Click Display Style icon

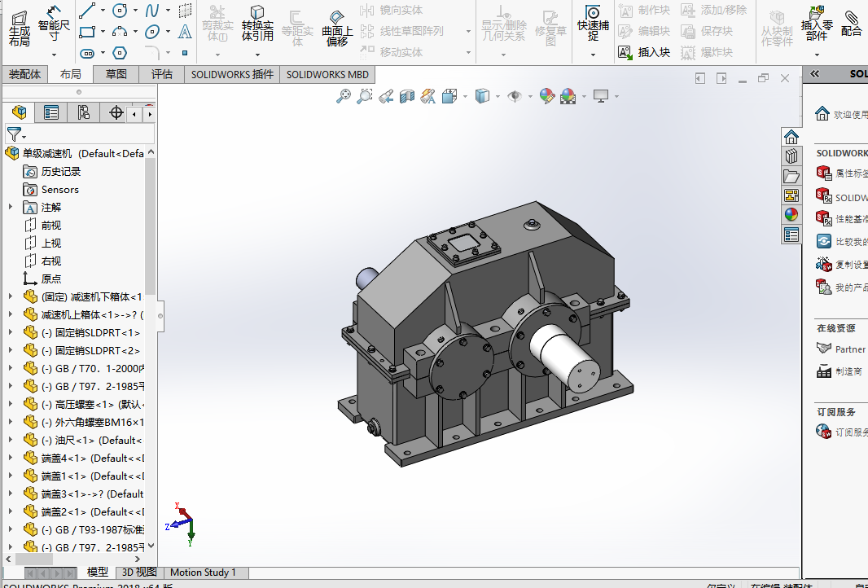tap(482, 96)
